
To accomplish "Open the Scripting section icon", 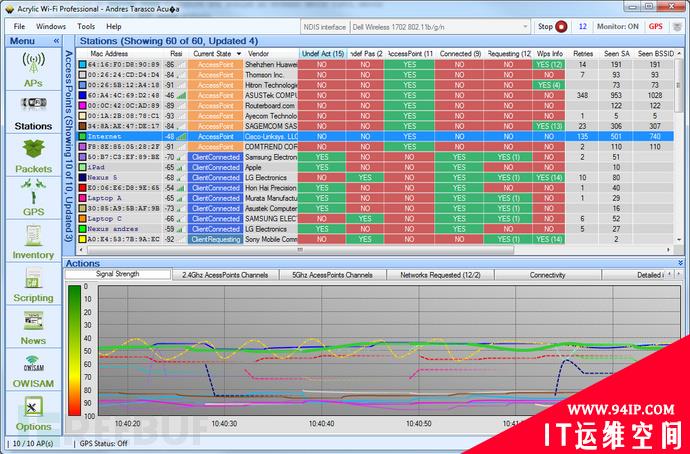I will coord(33,278).
